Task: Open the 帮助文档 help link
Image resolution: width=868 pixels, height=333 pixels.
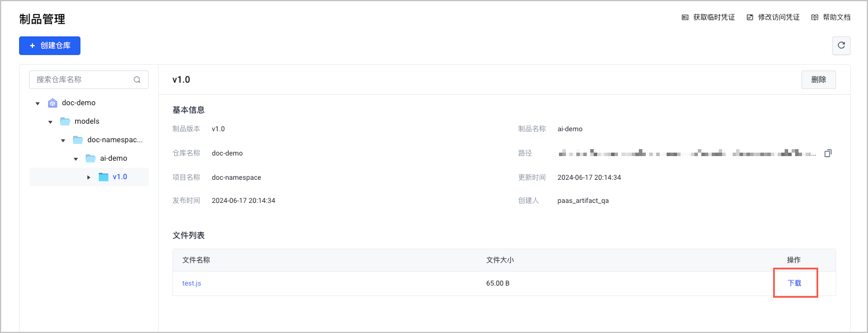Action: coord(831,17)
